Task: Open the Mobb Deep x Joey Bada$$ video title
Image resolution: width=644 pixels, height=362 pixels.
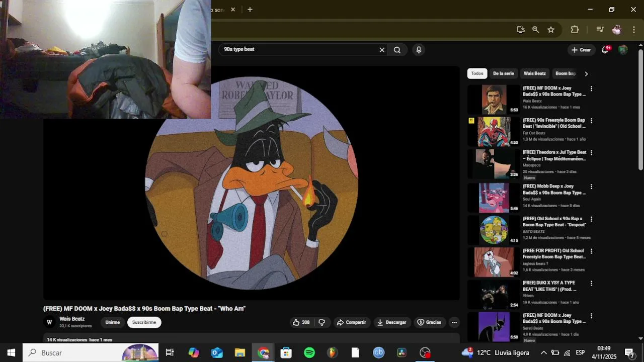Action: point(554,190)
